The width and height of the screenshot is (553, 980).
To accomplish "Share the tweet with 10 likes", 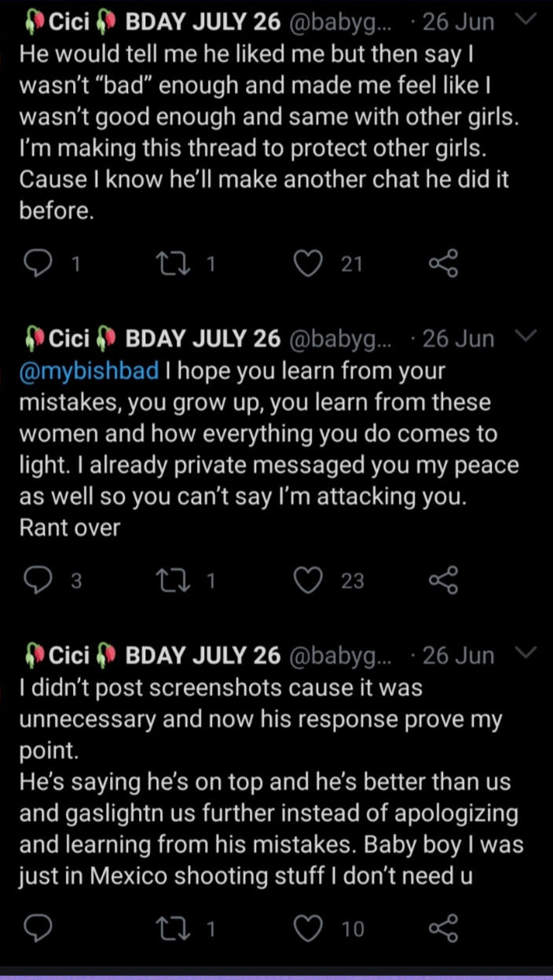I will (x=443, y=928).
